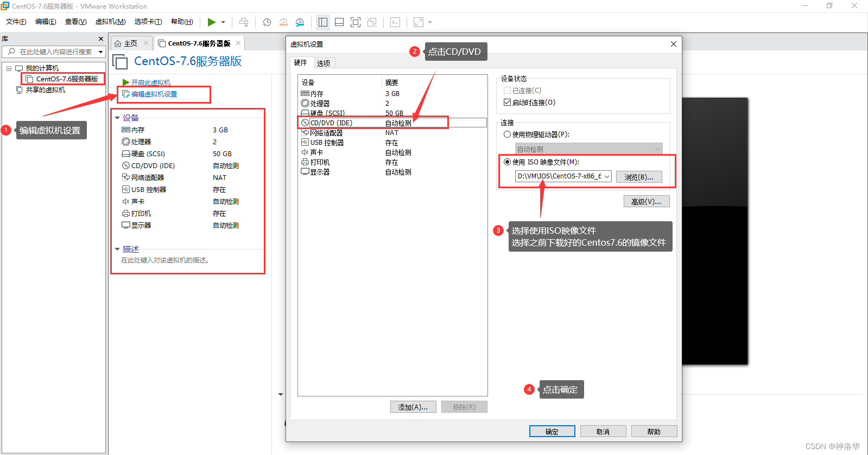Open the 虚拟机(M) menu

111,22
